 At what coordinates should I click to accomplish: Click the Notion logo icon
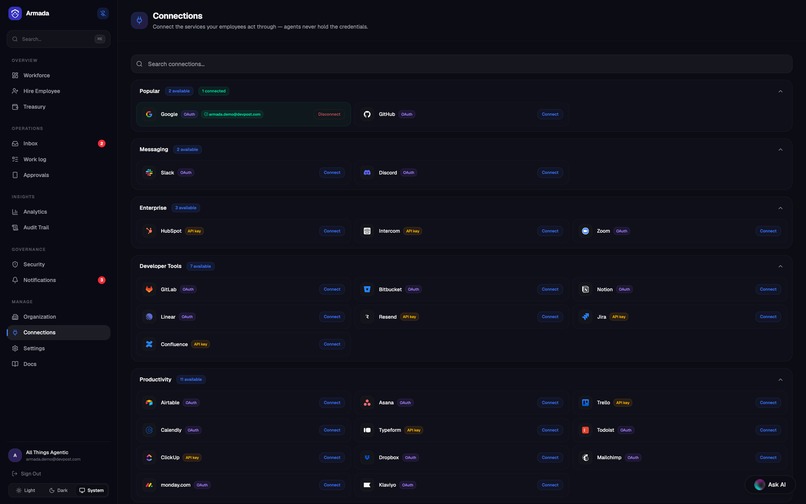click(585, 290)
